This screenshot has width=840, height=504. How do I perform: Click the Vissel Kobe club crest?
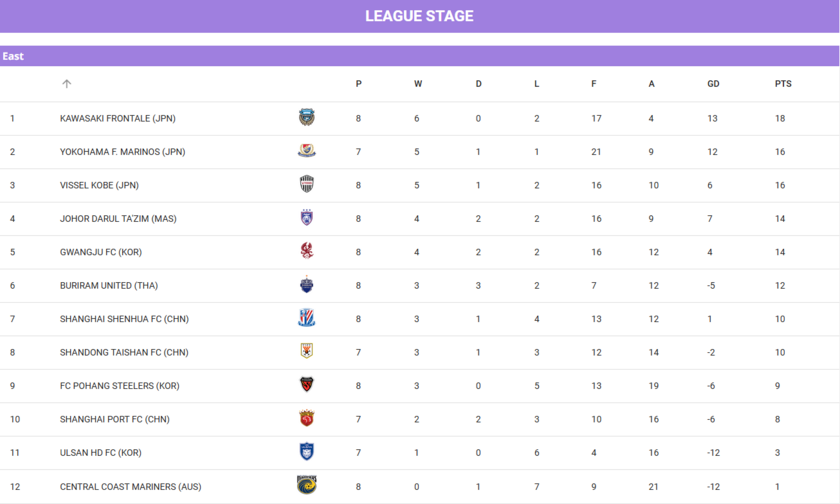tap(307, 185)
